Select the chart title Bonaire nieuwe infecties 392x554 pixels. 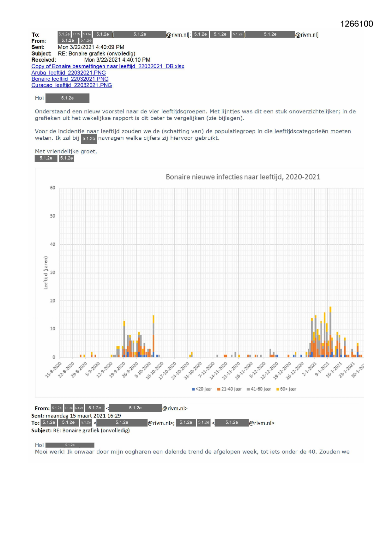point(243,177)
